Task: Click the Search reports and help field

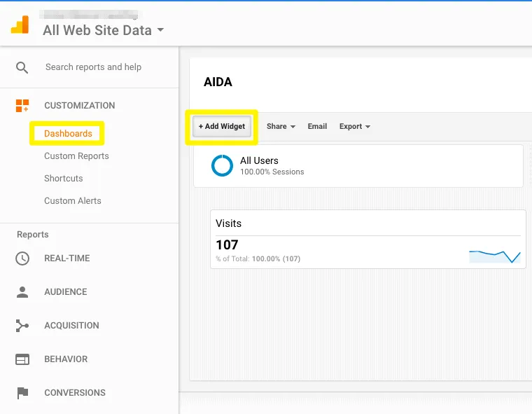Action: pos(93,67)
